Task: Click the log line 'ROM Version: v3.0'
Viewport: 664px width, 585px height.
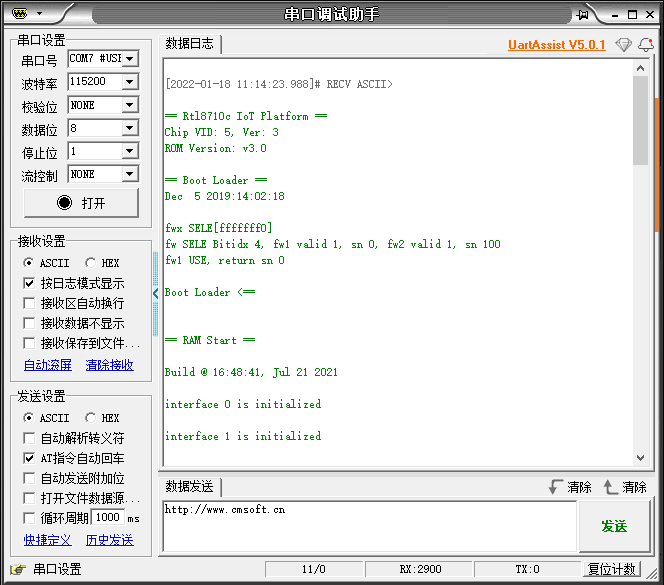Action: click(x=216, y=148)
